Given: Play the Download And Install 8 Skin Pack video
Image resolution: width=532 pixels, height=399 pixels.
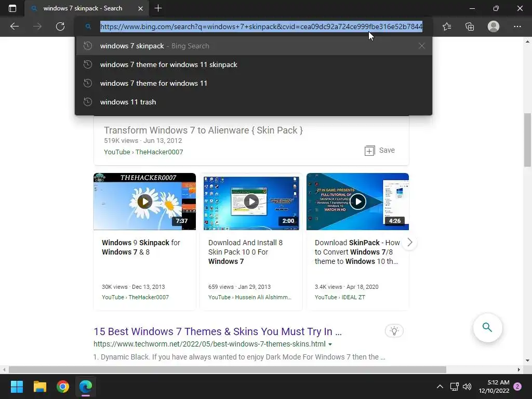Looking at the screenshot, I should [x=251, y=202].
